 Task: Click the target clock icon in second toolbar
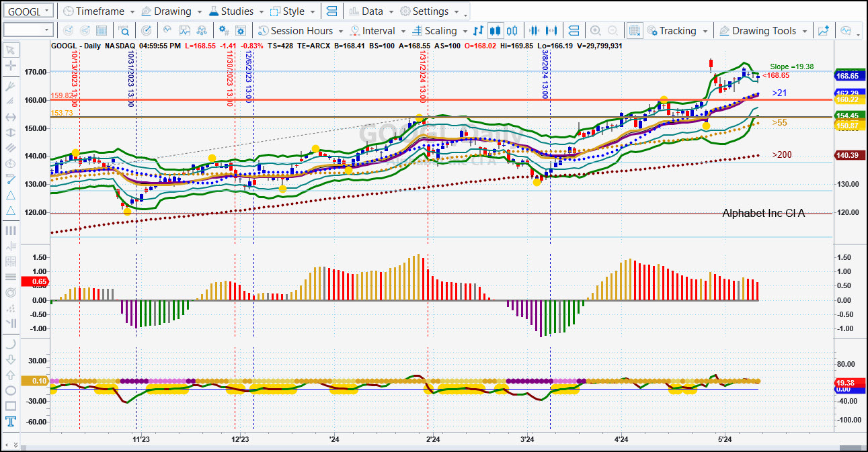click(147, 31)
